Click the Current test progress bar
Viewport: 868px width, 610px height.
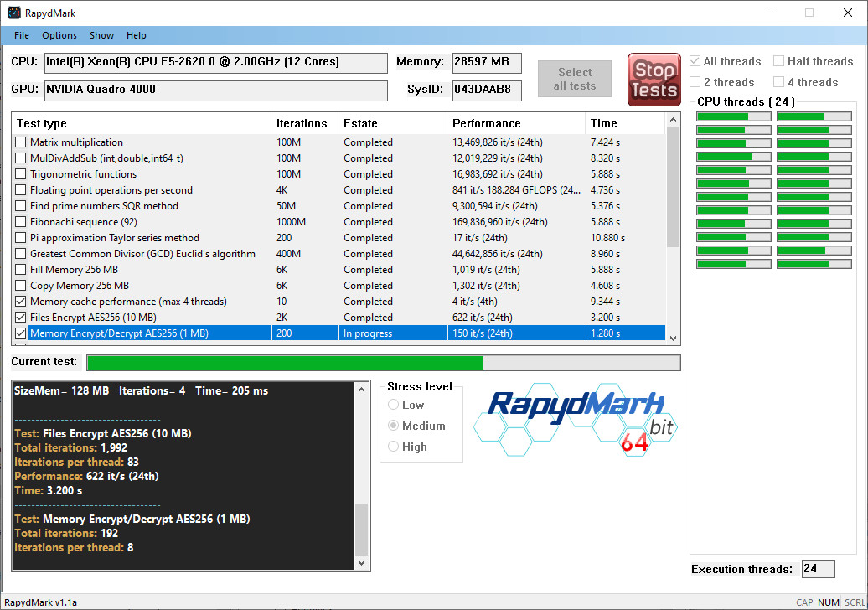click(384, 363)
